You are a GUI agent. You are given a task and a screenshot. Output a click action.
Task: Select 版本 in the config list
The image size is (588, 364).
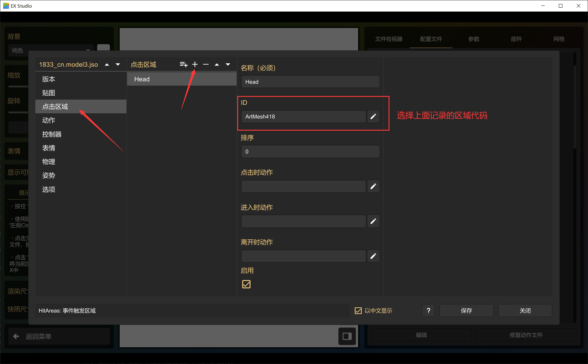(81, 79)
